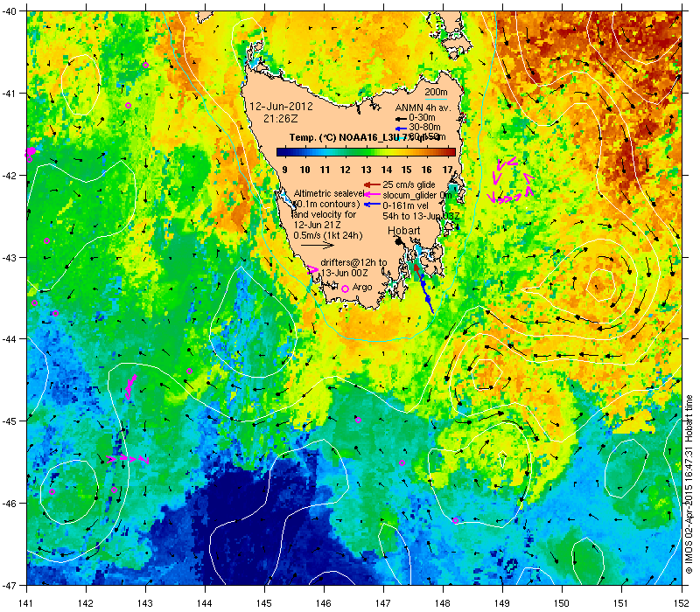
Task: Click the Argo float marker near 147.3°E, 45.5°S
Action: (402, 463)
